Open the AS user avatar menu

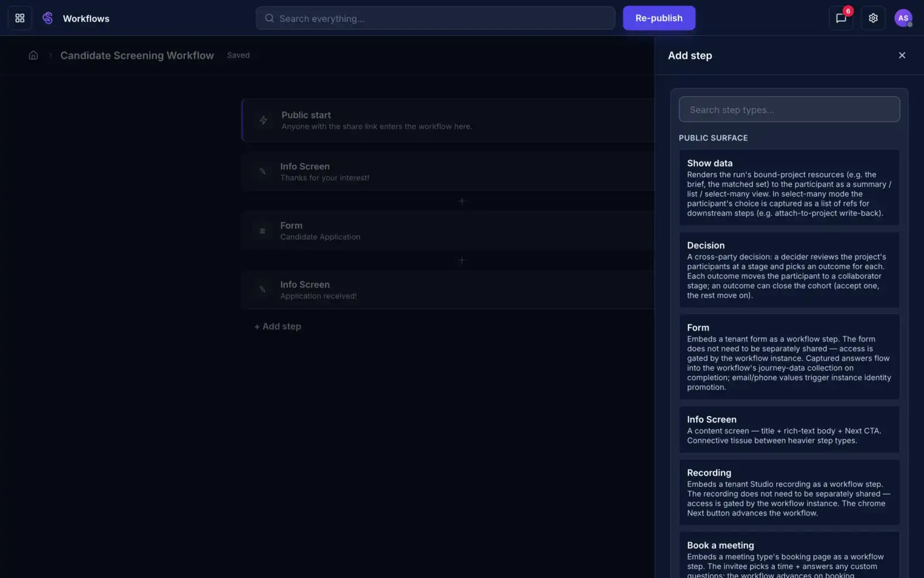tap(903, 18)
